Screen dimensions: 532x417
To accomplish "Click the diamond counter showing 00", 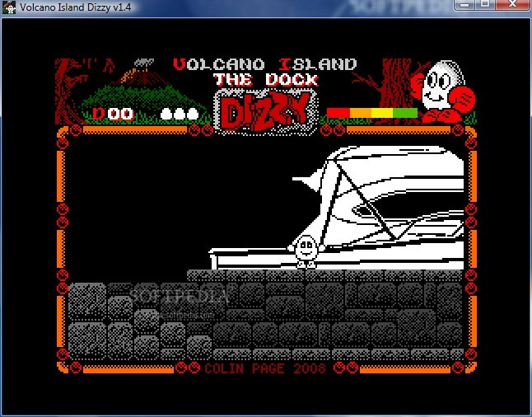I will pos(114,114).
